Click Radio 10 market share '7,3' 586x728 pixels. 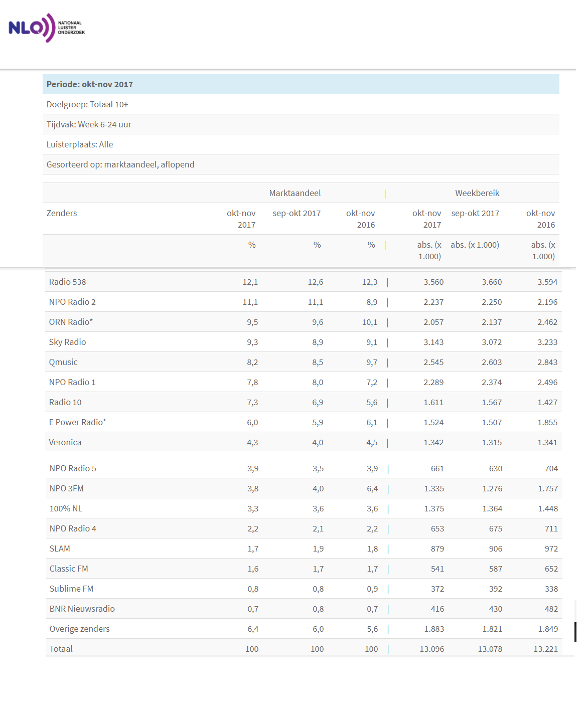[x=252, y=402]
